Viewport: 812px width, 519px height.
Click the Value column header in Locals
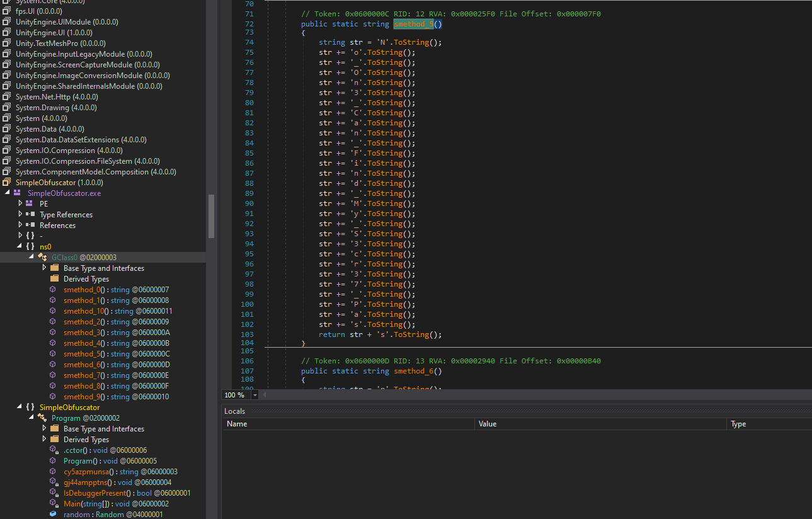click(x=488, y=424)
